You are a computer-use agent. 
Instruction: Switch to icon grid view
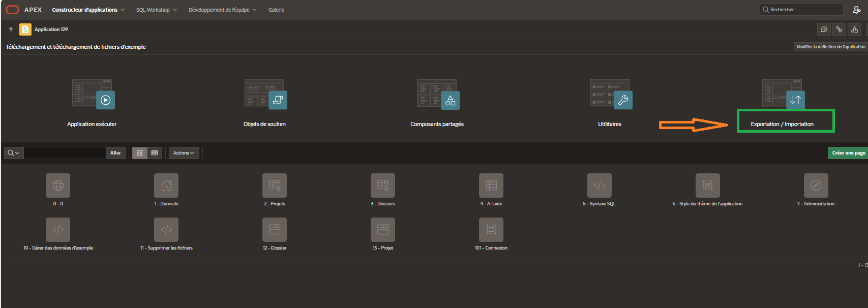[140, 153]
